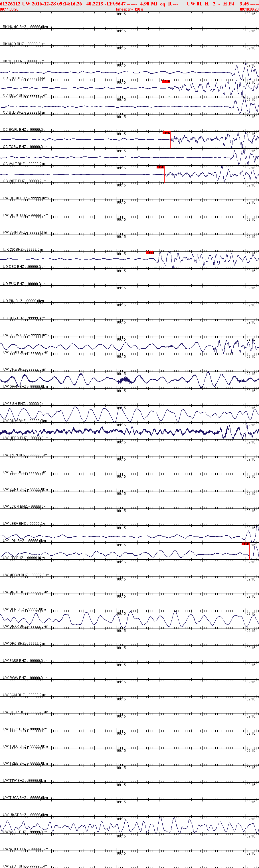Select the P pick marker on UO.DBO trace
This screenshot has height=868, width=259.
(x=150, y=253)
